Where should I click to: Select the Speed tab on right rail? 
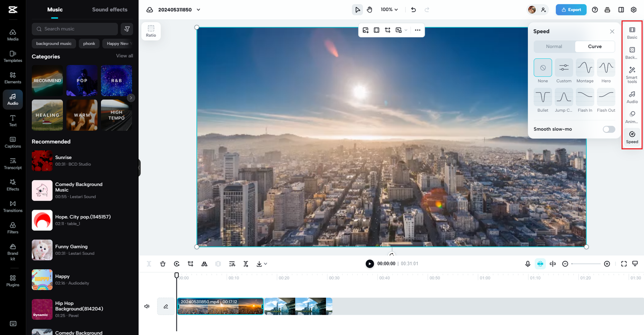(x=632, y=138)
